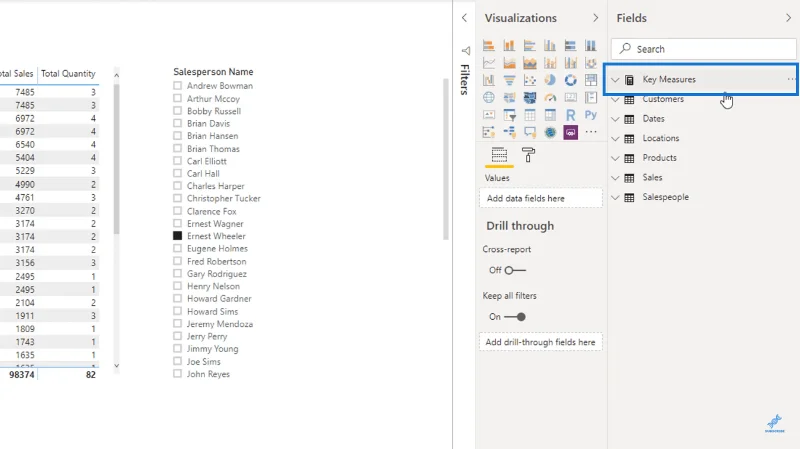This screenshot has height=449, width=800.
Task: Expand the Sales table chevron
Action: click(x=615, y=178)
